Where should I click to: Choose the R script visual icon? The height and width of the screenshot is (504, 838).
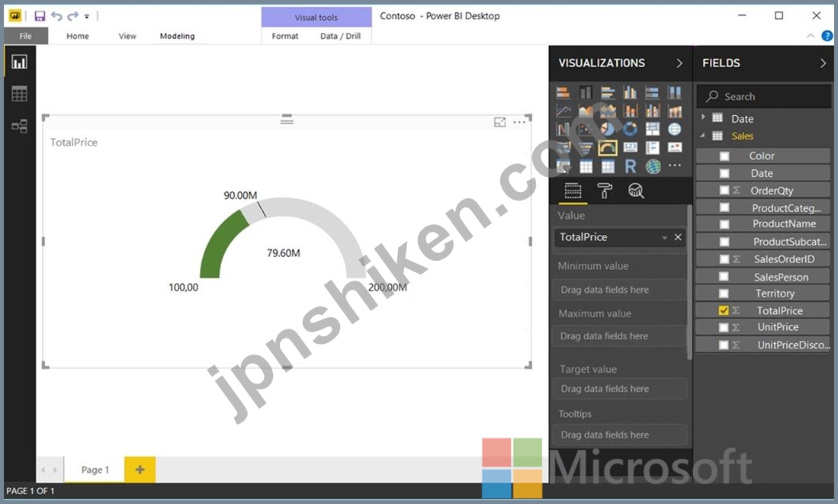[630, 166]
